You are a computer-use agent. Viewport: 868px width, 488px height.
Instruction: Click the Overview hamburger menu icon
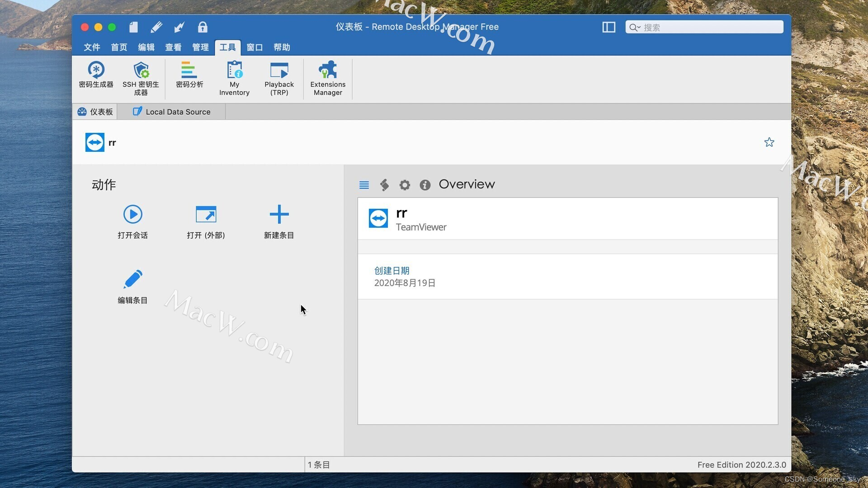click(x=363, y=185)
